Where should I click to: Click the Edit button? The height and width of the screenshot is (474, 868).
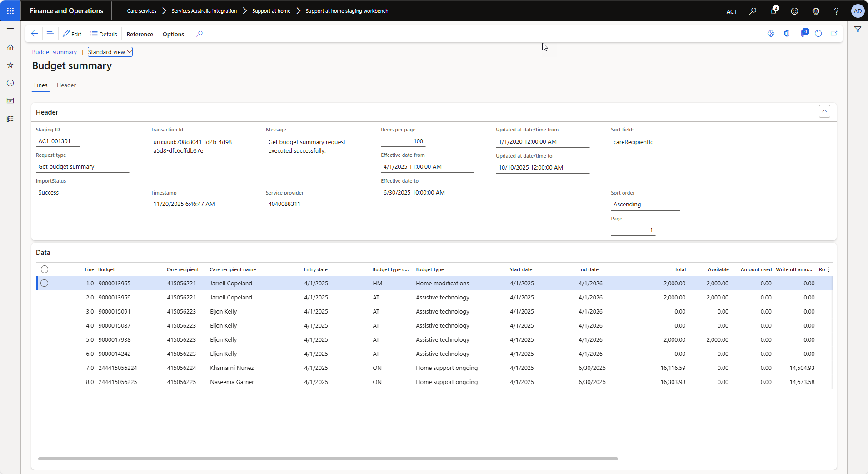72,34
